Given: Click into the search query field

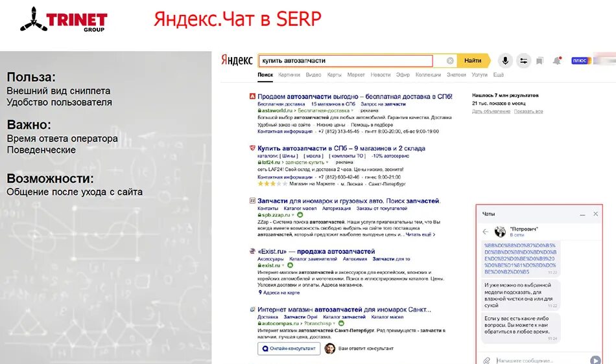Looking at the screenshot, I should (346, 61).
